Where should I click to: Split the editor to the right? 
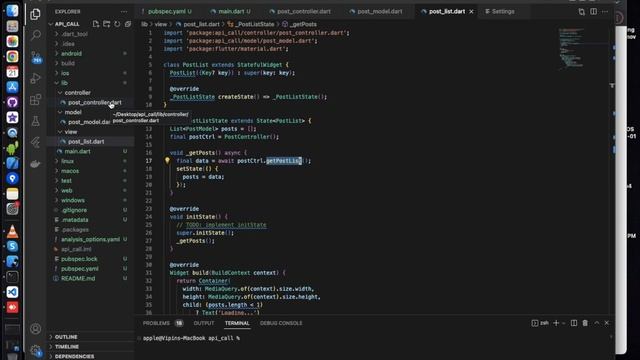point(593,11)
